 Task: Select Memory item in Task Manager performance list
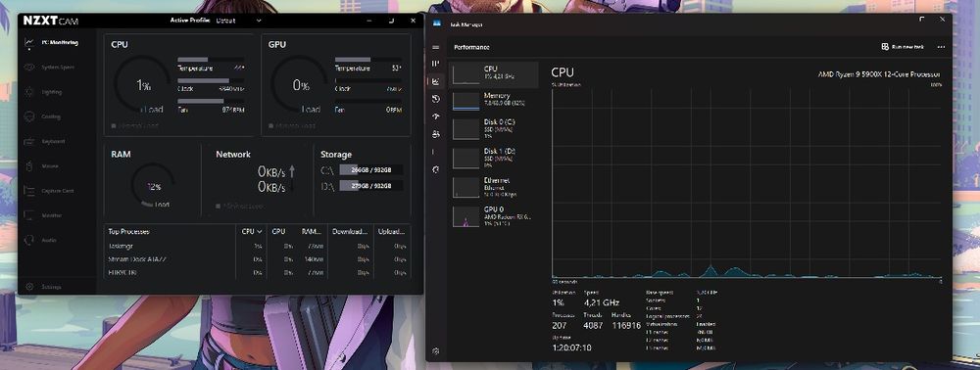click(494, 101)
